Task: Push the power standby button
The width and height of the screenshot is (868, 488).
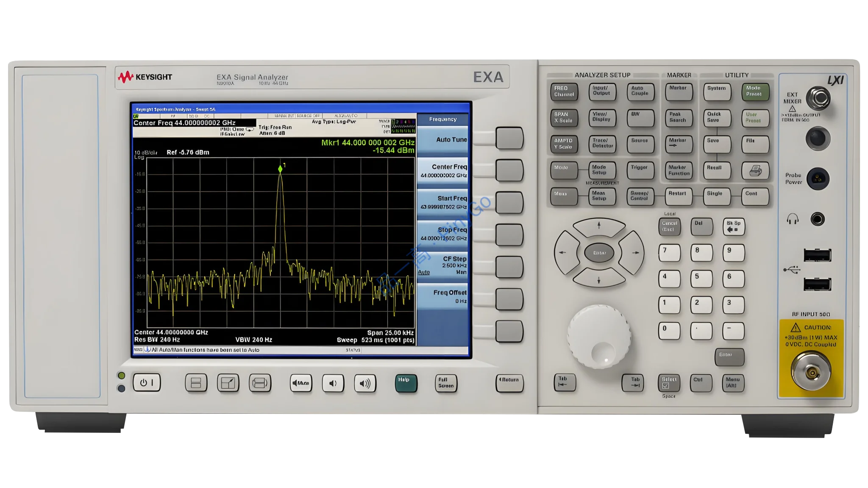Action: (x=147, y=382)
